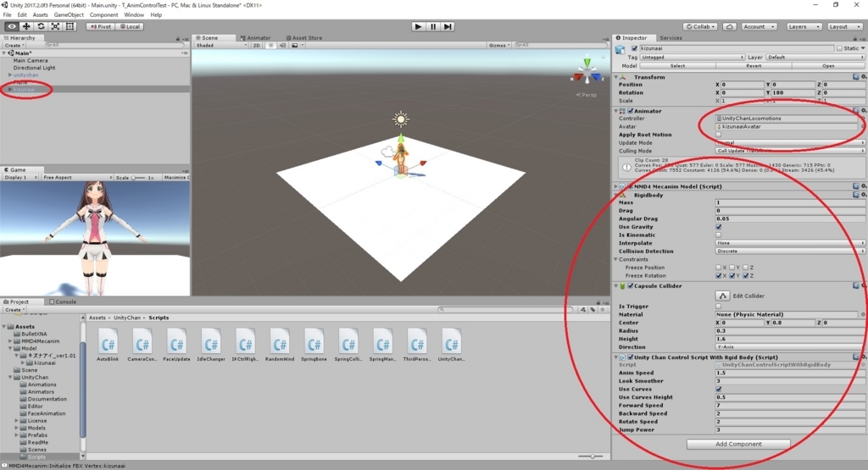868x470 pixels.
Task: Open scene effects image icon
Action: click(x=295, y=46)
